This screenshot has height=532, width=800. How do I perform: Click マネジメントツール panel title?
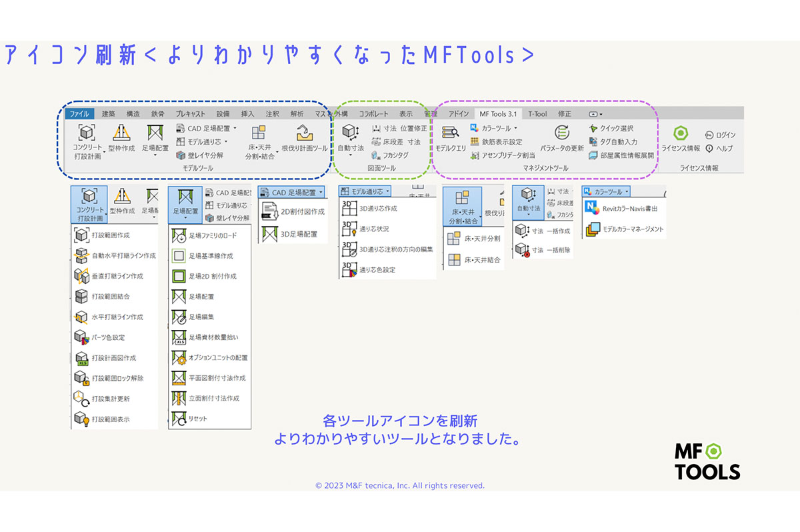pyautogui.click(x=546, y=169)
